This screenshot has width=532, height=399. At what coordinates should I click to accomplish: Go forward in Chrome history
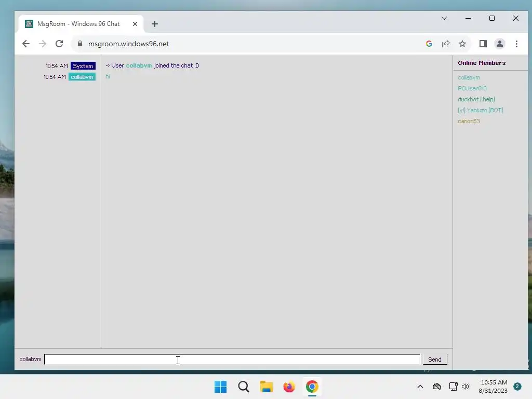[43, 44]
